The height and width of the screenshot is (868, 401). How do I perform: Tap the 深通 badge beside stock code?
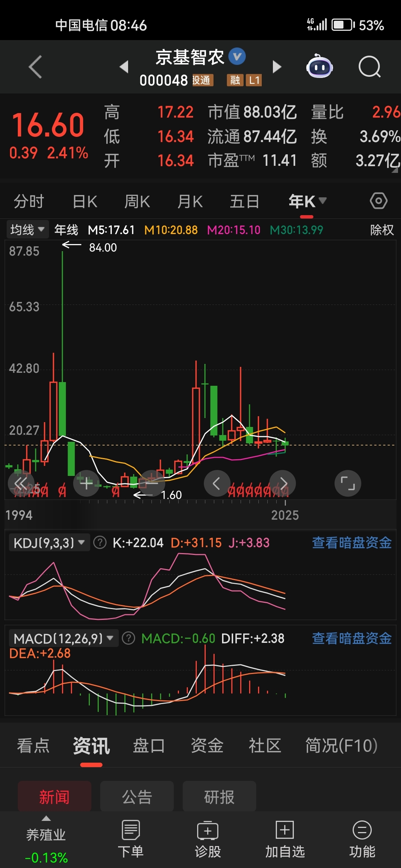(x=203, y=80)
